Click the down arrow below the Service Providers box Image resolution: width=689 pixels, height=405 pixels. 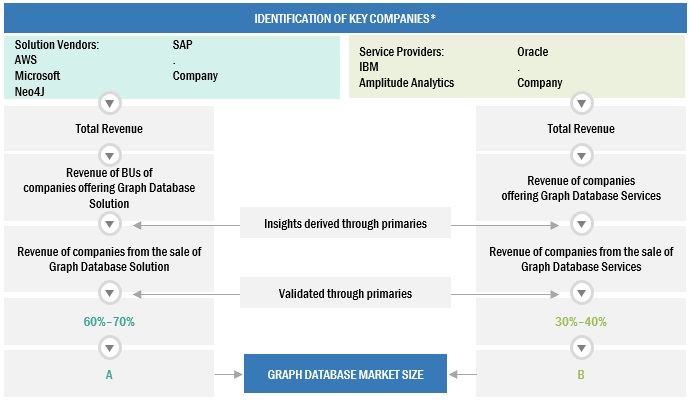coord(581,103)
